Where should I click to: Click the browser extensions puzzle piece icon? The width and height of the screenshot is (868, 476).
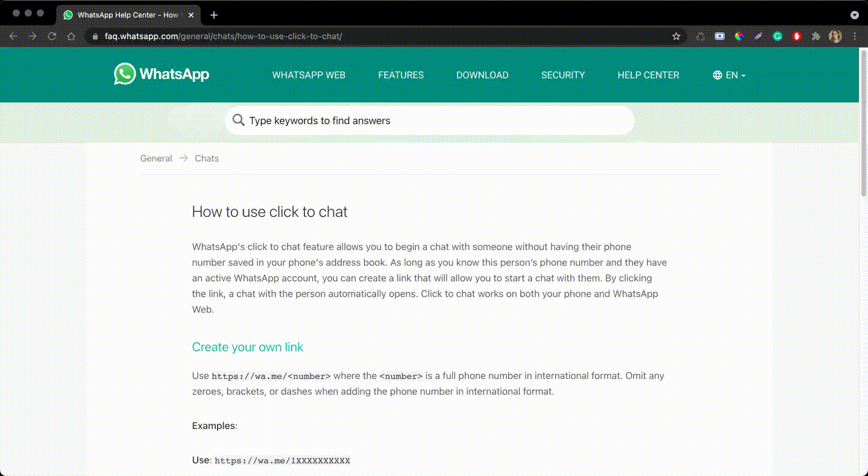[816, 36]
